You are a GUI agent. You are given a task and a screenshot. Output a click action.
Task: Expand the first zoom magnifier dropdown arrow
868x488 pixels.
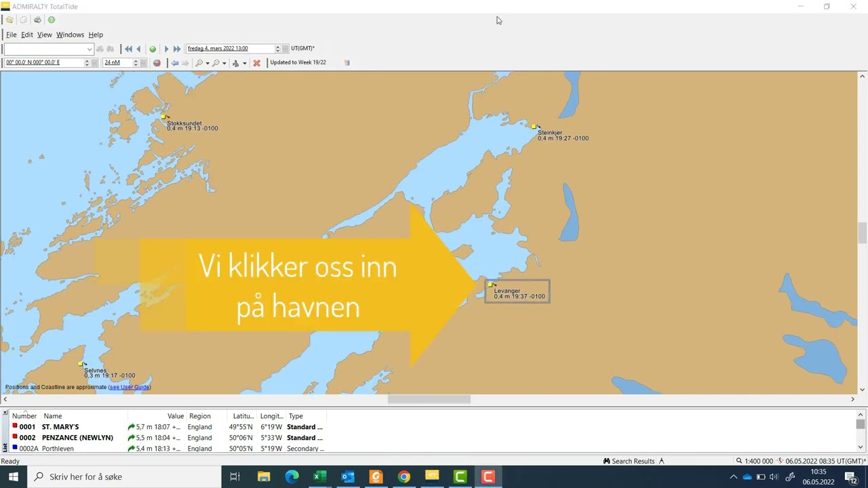(x=207, y=63)
